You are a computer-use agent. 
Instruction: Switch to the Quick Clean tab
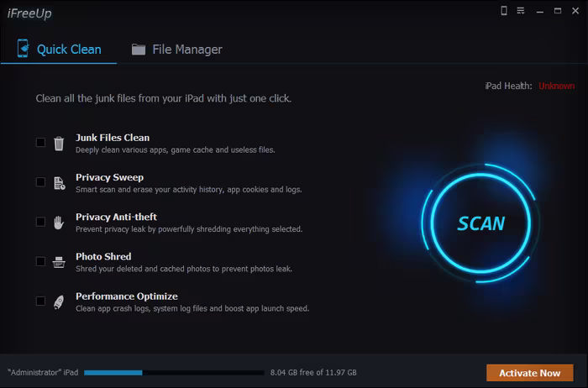point(59,49)
